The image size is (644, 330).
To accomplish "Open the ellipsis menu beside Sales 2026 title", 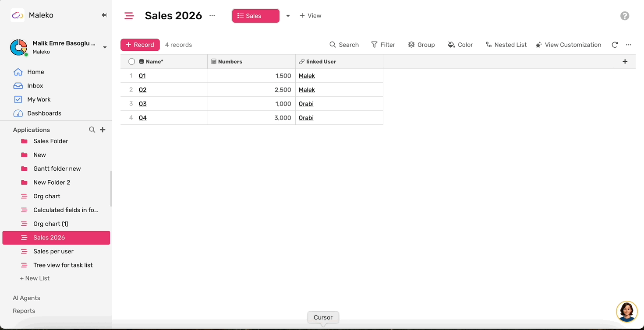I will 212,15.
